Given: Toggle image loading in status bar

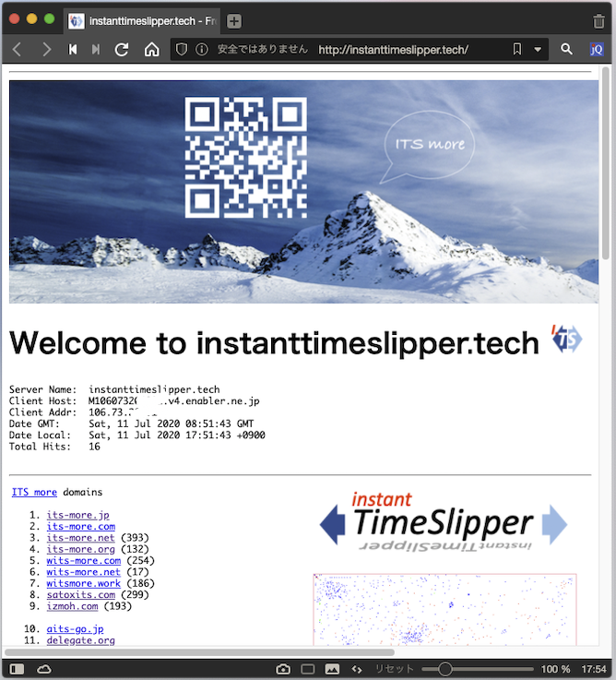Looking at the screenshot, I should 332,668.
